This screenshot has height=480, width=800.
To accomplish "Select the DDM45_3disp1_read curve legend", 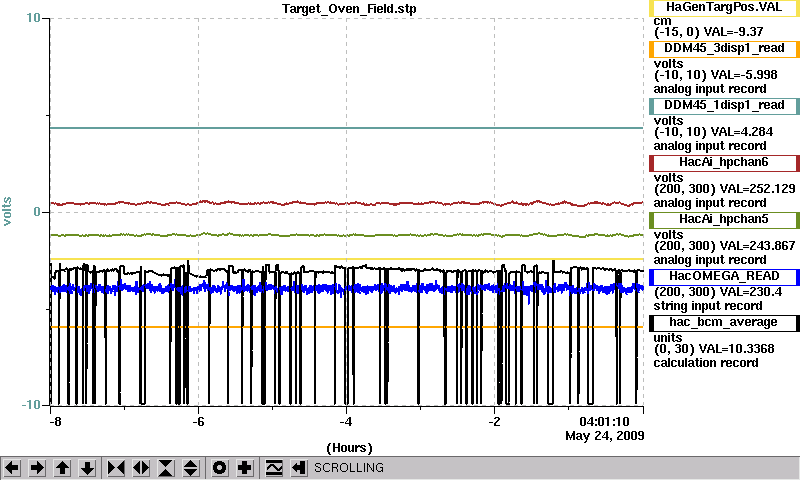I will point(724,49).
